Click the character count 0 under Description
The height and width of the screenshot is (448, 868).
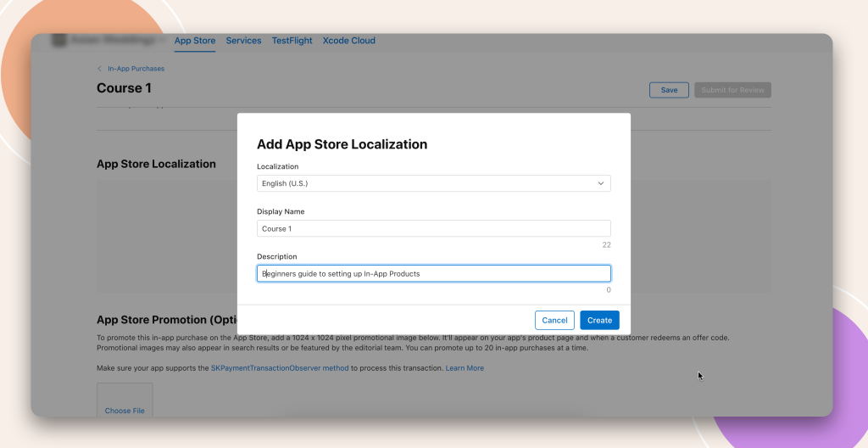tap(609, 290)
